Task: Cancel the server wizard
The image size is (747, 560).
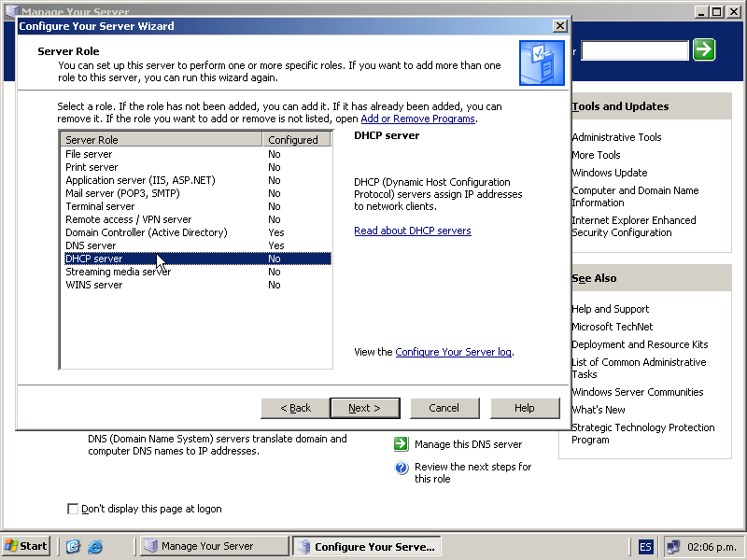Action: (444, 408)
